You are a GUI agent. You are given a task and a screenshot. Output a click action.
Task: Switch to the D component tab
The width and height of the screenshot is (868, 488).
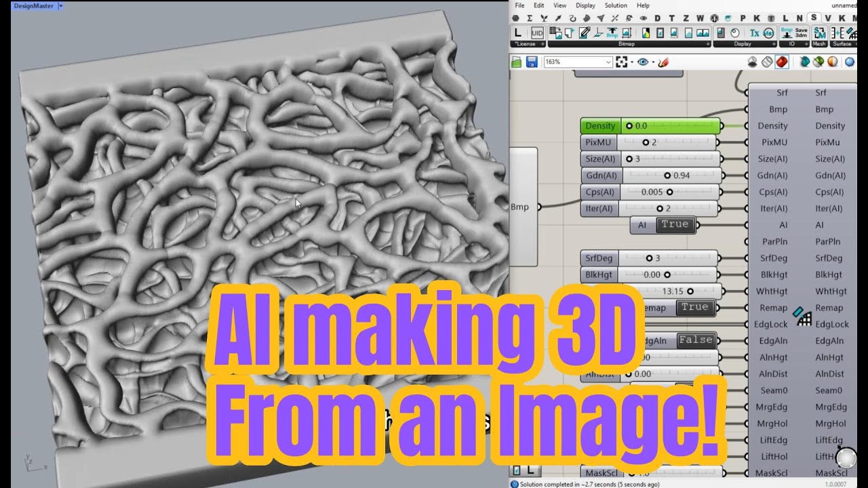click(x=657, y=18)
